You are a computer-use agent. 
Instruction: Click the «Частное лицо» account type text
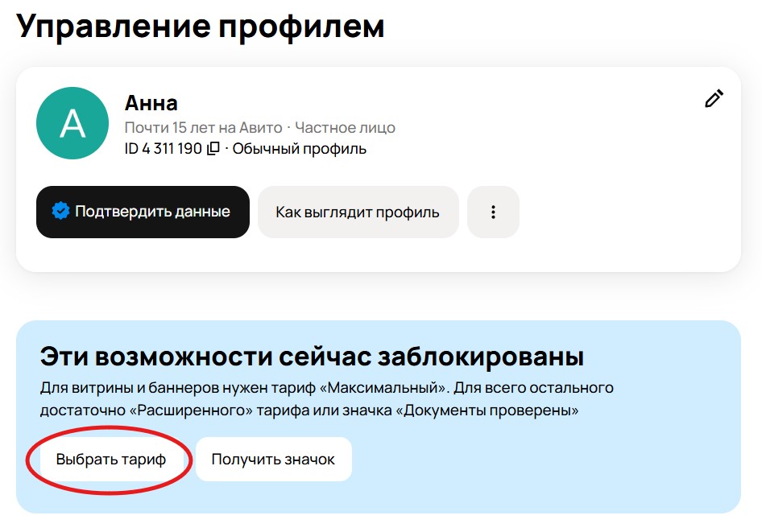pyautogui.click(x=346, y=126)
